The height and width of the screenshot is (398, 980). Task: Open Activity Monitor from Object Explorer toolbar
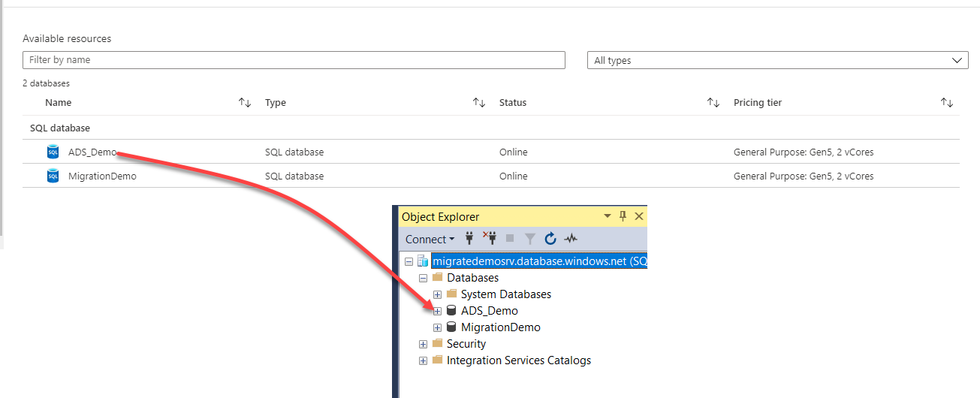point(571,239)
